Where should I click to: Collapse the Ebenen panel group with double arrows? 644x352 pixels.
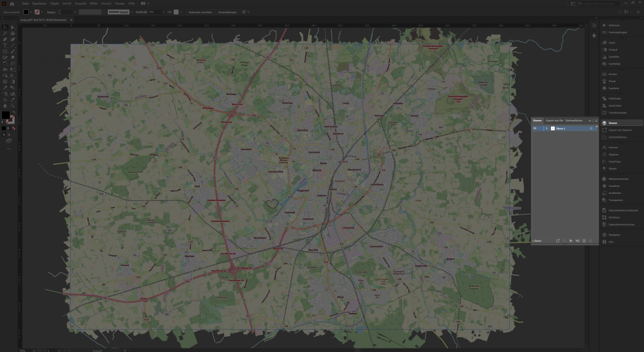[590, 120]
